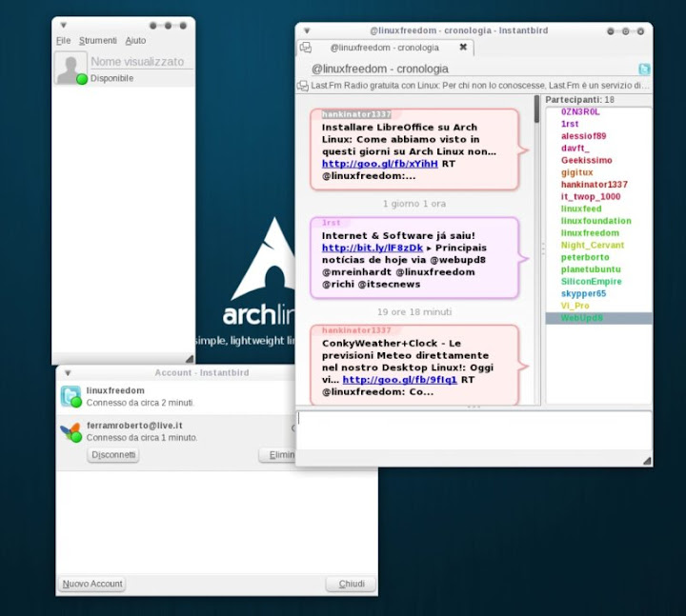Click the MSN butterfly icon for ferramroberto@live.it
This screenshot has width=686, height=616.
pyautogui.click(x=71, y=432)
